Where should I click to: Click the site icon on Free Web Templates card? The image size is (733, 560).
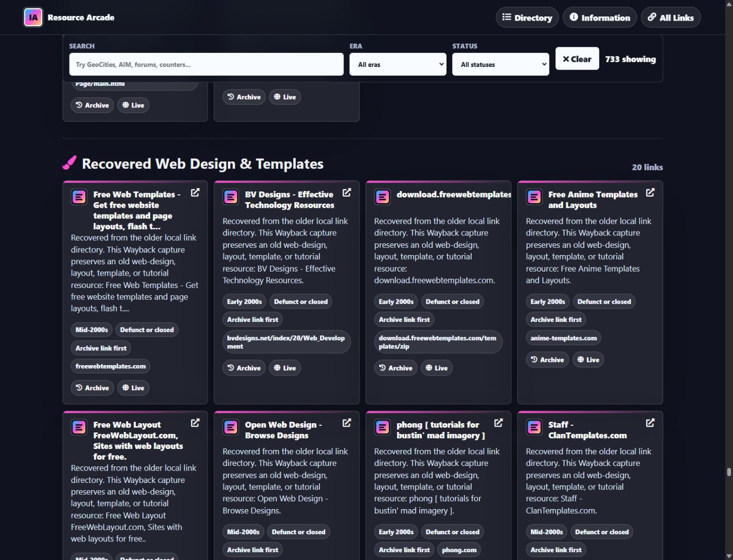pos(79,197)
